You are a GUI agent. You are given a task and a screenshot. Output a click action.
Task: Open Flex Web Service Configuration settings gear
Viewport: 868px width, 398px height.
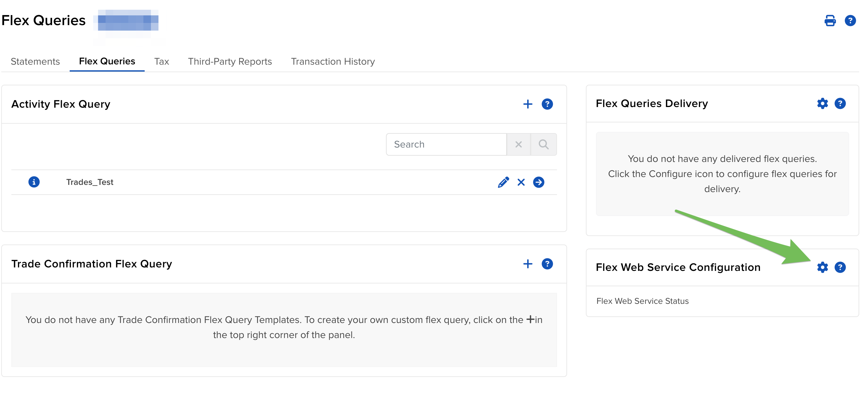point(822,267)
